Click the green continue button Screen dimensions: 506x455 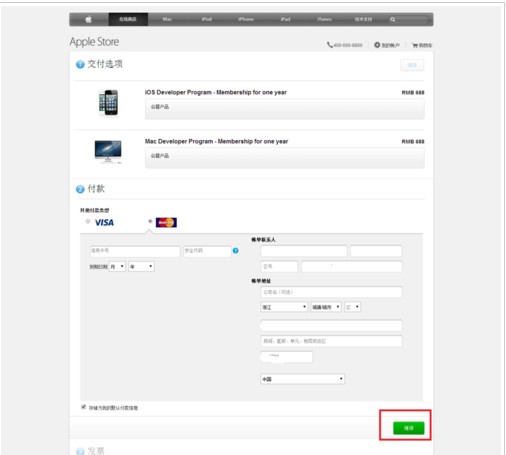409,428
